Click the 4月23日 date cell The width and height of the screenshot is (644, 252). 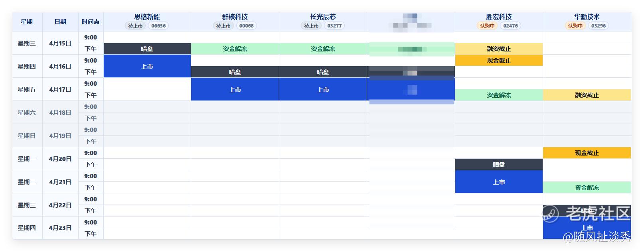click(x=60, y=228)
